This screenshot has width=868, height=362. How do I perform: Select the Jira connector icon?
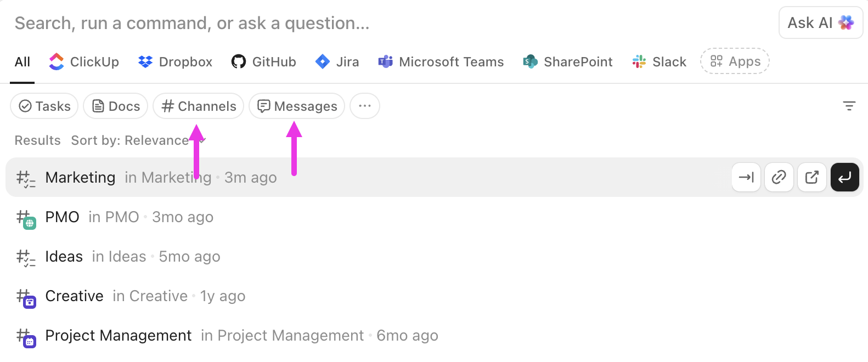coord(323,61)
